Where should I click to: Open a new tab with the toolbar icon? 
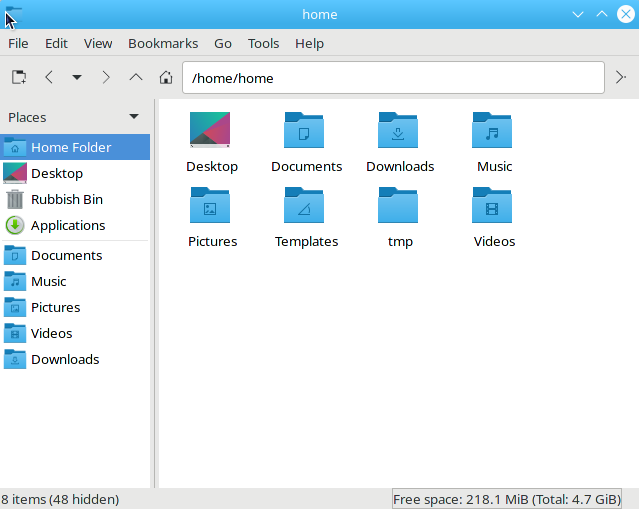[19, 77]
